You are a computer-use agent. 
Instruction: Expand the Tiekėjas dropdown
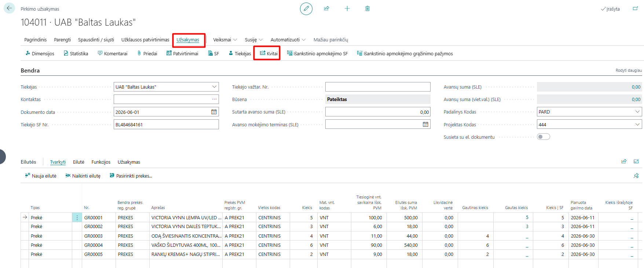[x=214, y=87]
